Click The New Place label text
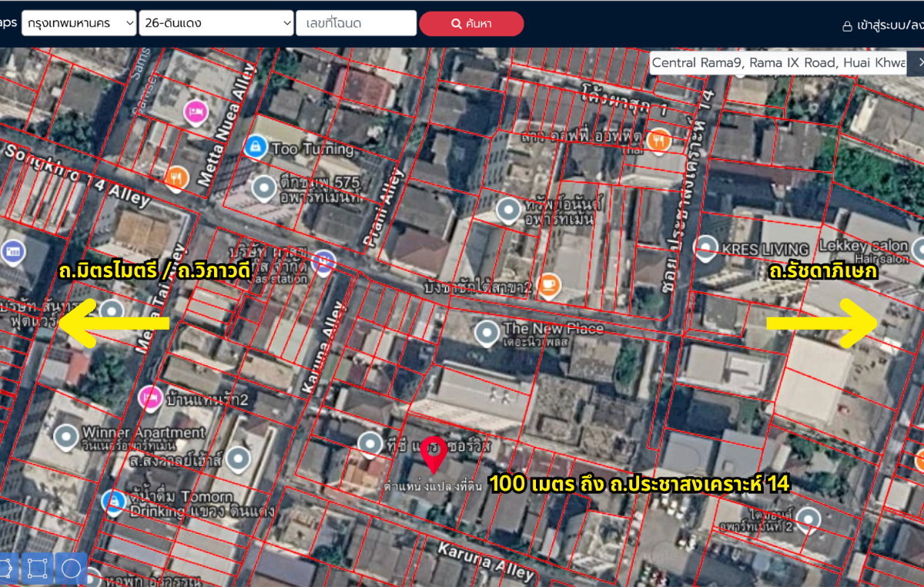The height and width of the screenshot is (587, 924). coord(553,329)
